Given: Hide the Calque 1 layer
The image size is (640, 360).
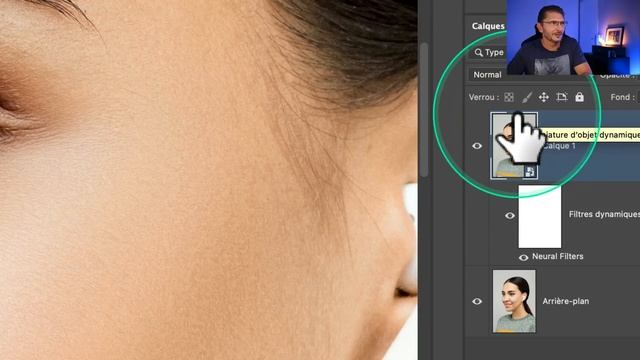Looking at the screenshot, I should tap(477, 146).
